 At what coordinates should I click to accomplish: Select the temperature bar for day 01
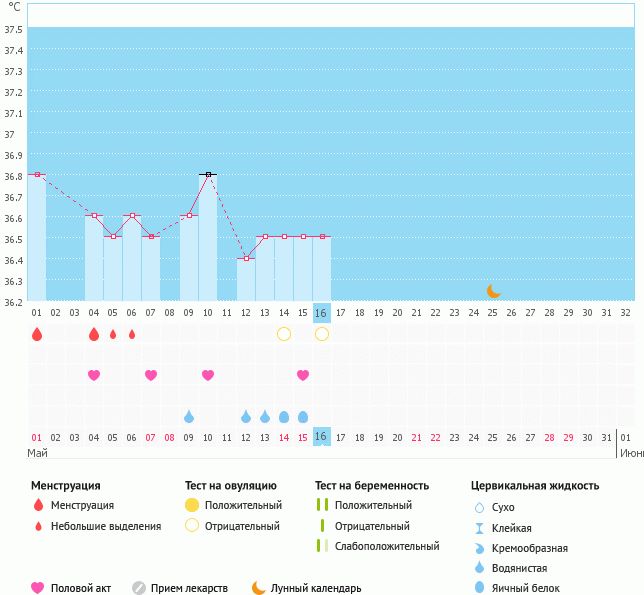[x=37, y=238]
